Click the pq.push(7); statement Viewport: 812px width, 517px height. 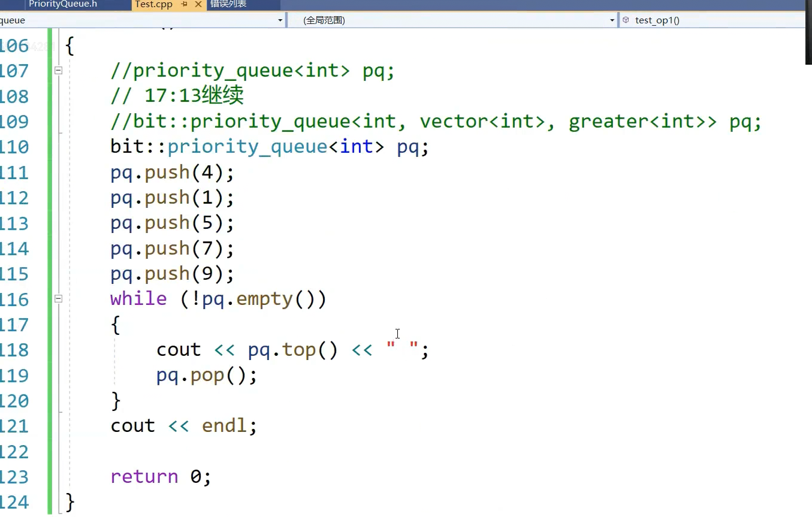pyautogui.click(x=172, y=249)
